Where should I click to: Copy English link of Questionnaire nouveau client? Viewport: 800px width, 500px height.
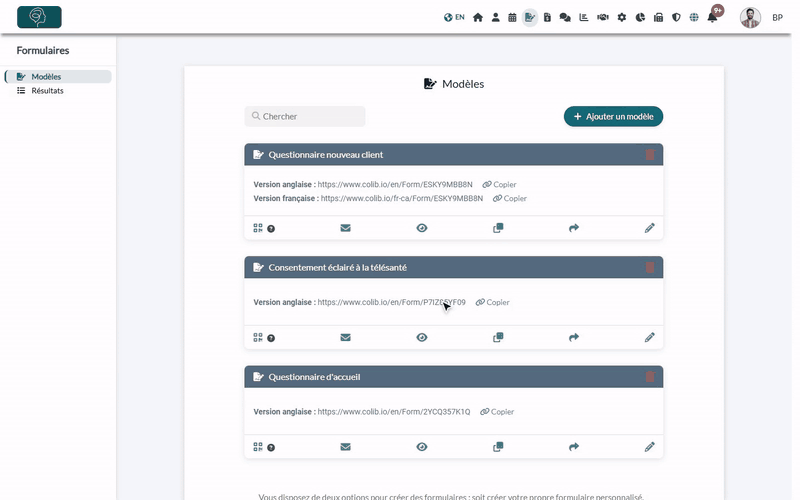[x=499, y=185]
